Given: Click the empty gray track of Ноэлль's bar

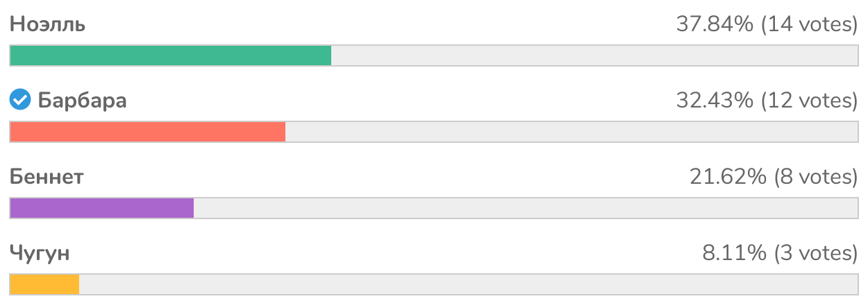Looking at the screenshot, I should coord(594,55).
